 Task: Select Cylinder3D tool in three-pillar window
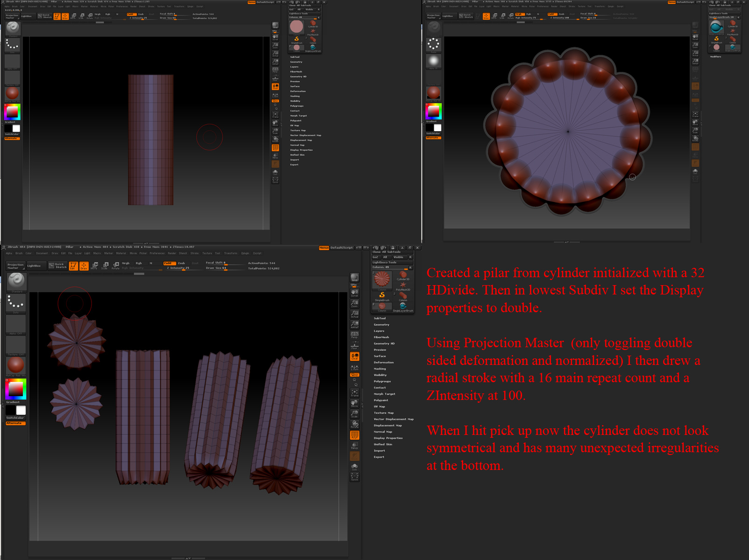403,276
